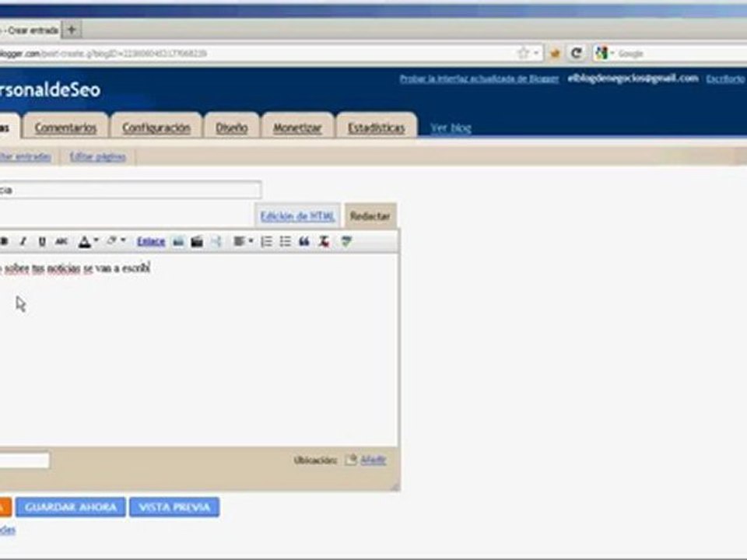Open the text alignment dropdown
The height and width of the screenshot is (560, 747).
243,242
